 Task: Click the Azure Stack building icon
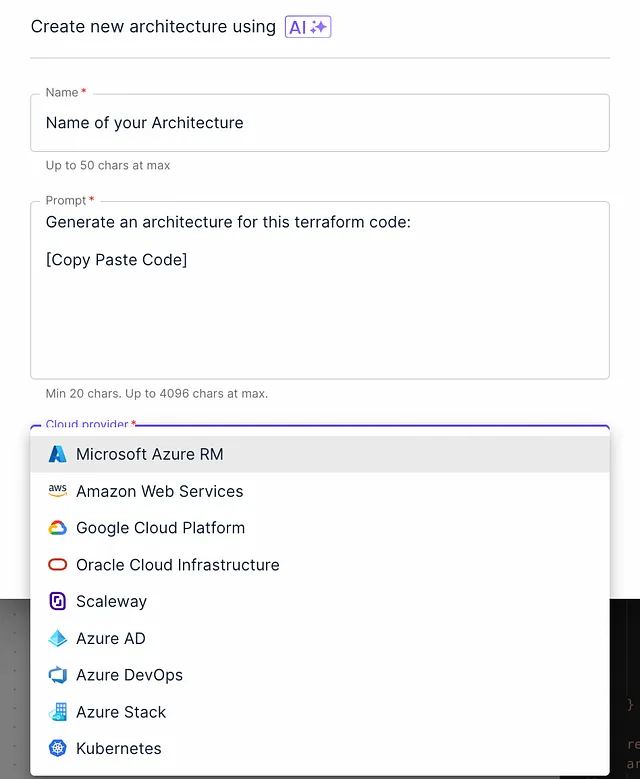click(58, 712)
